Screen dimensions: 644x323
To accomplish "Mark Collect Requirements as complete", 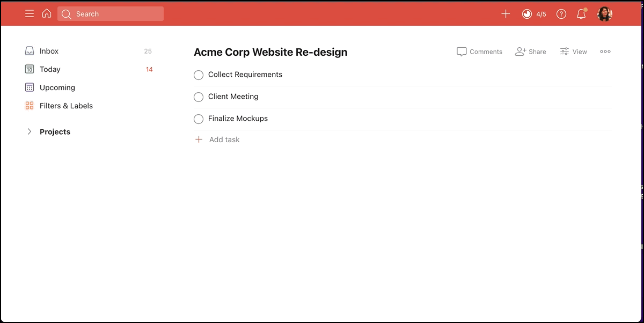I will tap(199, 75).
